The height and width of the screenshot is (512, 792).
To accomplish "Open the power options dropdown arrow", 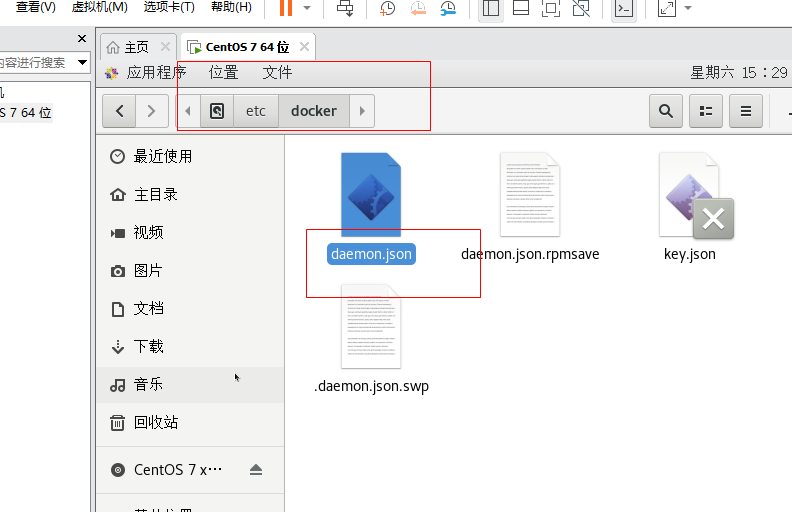I will 307,8.
